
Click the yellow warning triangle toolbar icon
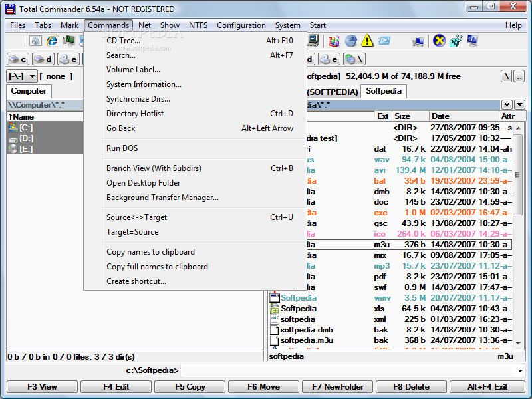(x=367, y=41)
